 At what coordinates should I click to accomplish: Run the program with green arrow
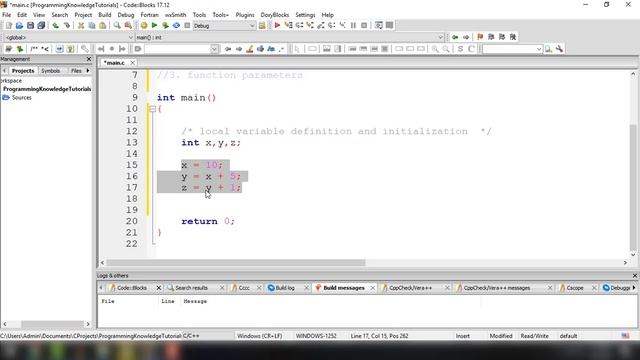click(154, 25)
